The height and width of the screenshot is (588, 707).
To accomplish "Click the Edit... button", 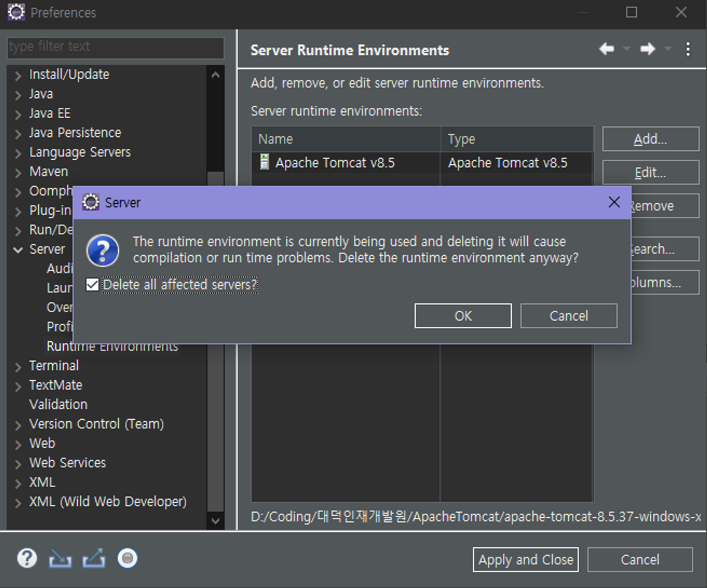I will tap(650, 173).
